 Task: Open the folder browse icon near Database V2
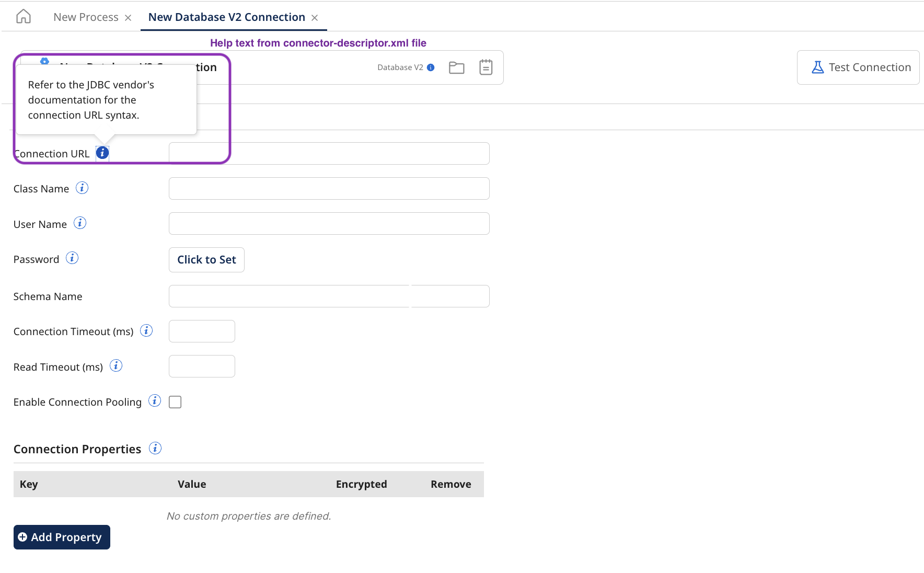click(456, 67)
